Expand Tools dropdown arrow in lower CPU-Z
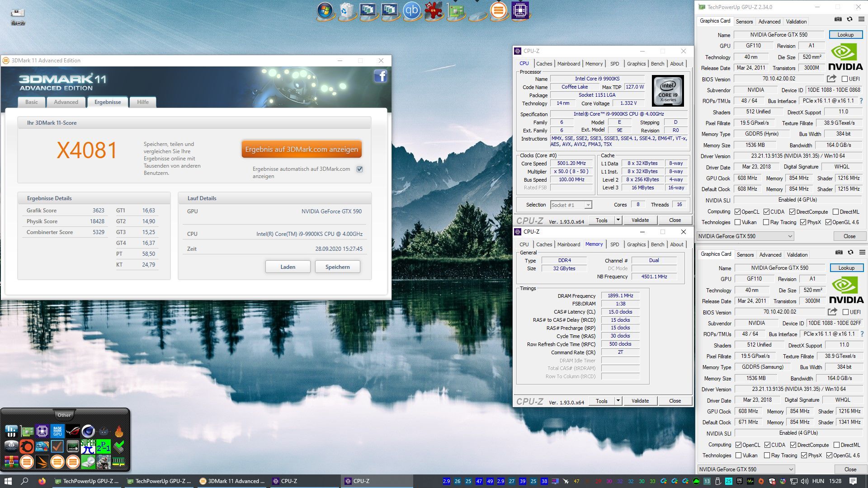 [618, 401]
